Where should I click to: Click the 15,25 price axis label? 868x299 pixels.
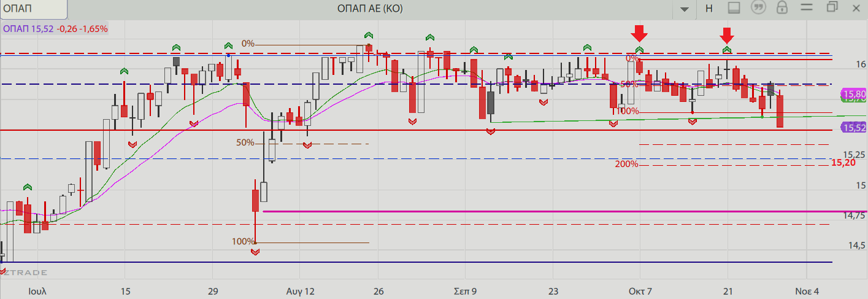(x=855, y=155)
